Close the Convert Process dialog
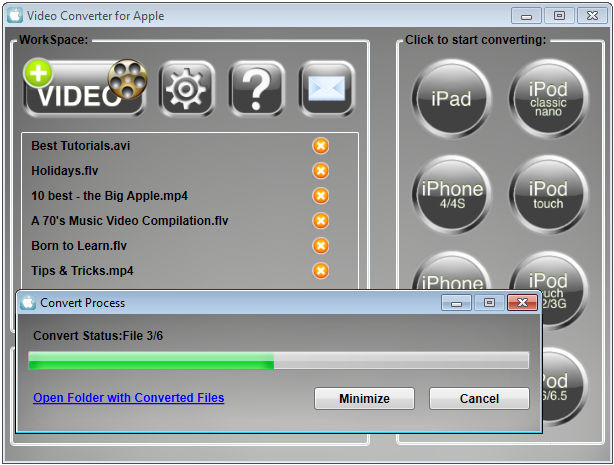The image size is (614, 465). 522,302
